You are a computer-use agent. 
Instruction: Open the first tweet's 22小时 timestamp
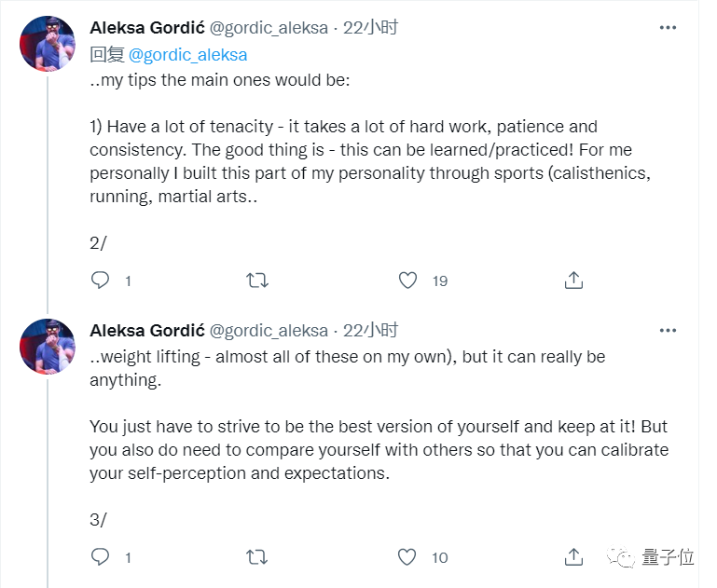click(x=370, y=28)
